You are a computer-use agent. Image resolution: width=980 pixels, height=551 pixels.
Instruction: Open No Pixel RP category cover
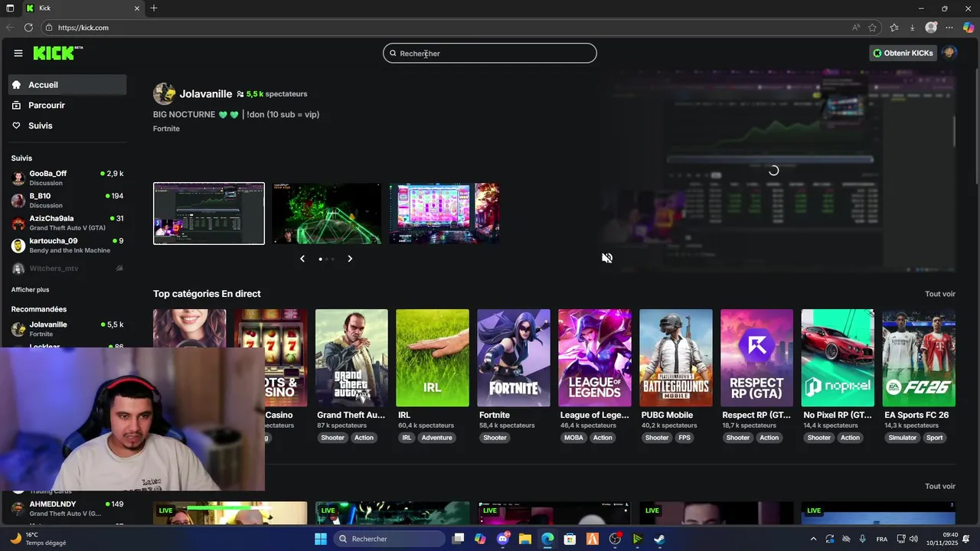(x=838, y=357)
